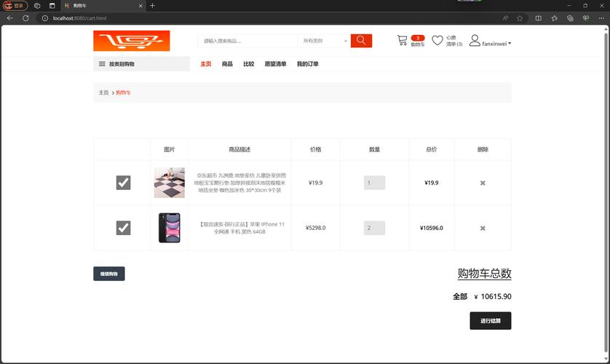Click the site info icon in address bar
610x364 pixels.
[x=44, y=18]
